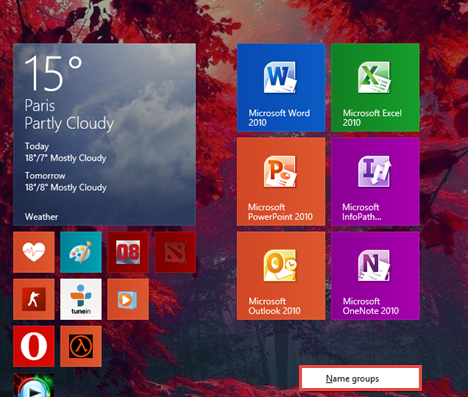Open the Weather live tile
This screenshot has width=468, height=397.
click(x=104, y=135)
